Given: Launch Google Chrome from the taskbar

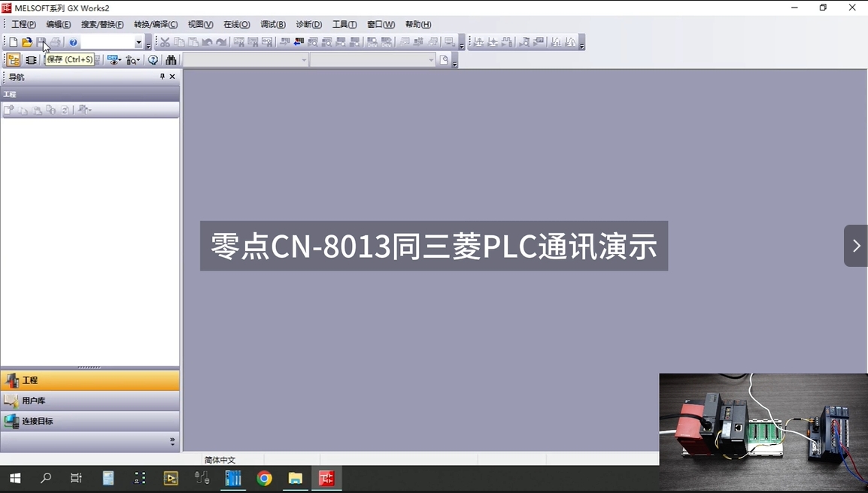Looking at the screenshot, I should pos(264,478).
